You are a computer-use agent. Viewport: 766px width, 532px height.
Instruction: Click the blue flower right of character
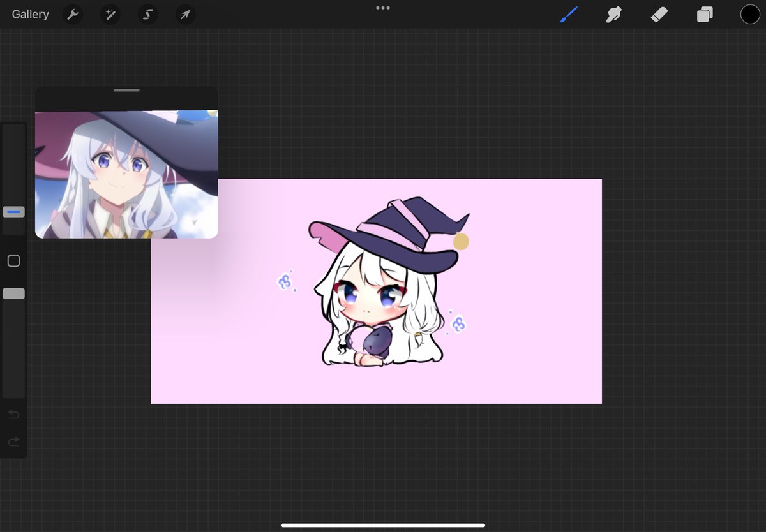[458, 324]
